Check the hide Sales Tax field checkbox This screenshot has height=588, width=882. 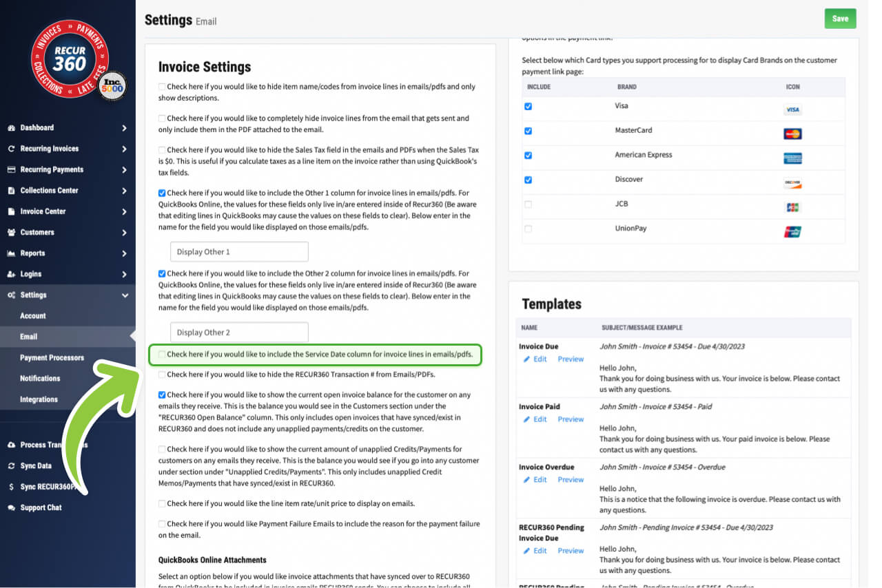(x=162, y=150)
